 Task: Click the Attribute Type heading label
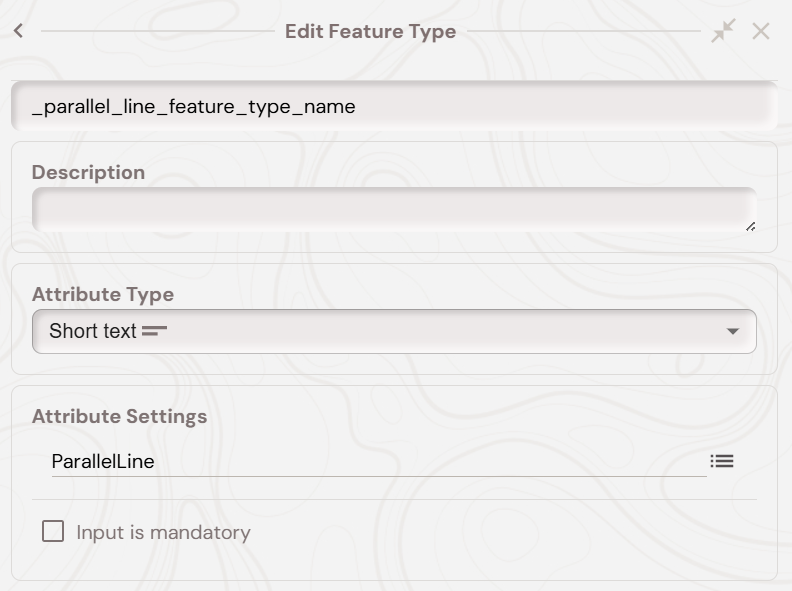[103, 294]
